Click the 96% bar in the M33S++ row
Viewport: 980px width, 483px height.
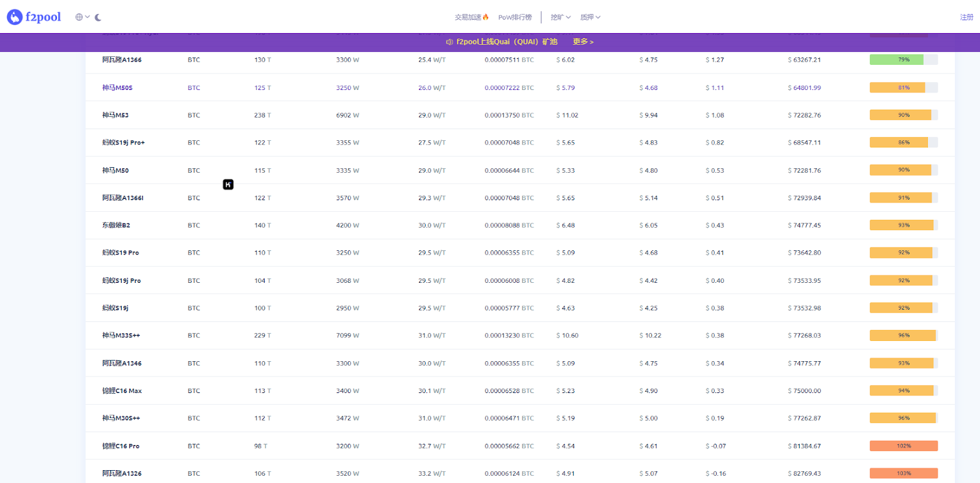point(903,335)
